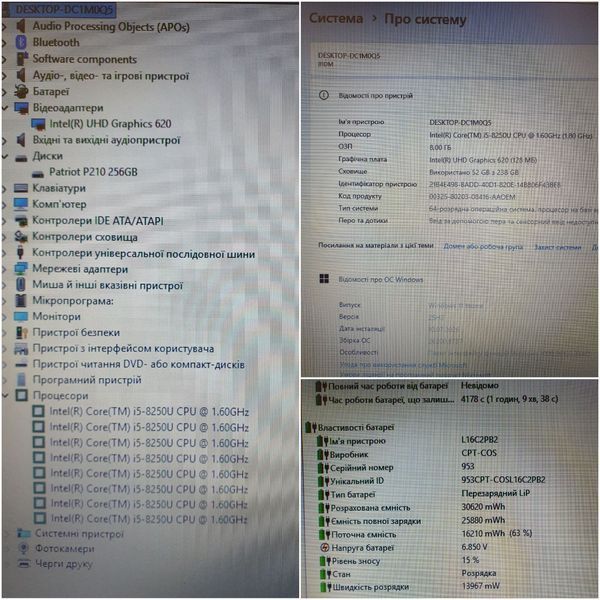Expand the Батареї category
The image size is (600, 600).
(x=5, y=92)
